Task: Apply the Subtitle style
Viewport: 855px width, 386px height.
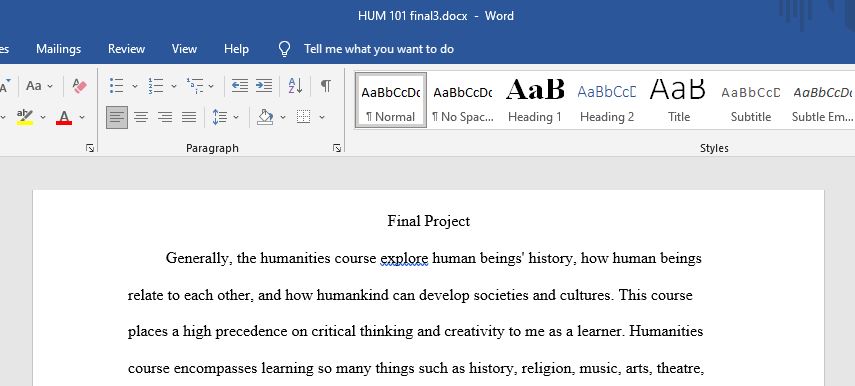Action: [x=750, y=101]
